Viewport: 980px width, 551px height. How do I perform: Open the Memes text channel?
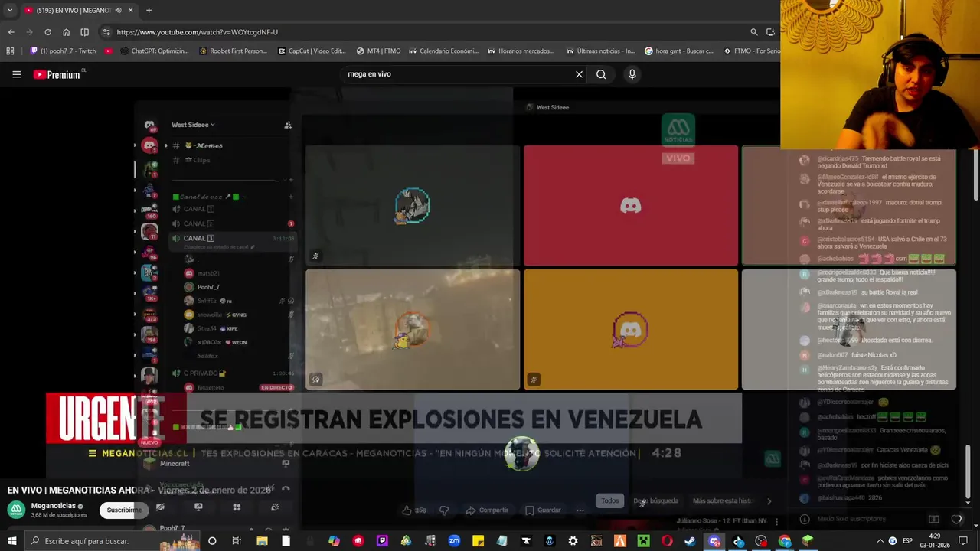click(204, 145)
